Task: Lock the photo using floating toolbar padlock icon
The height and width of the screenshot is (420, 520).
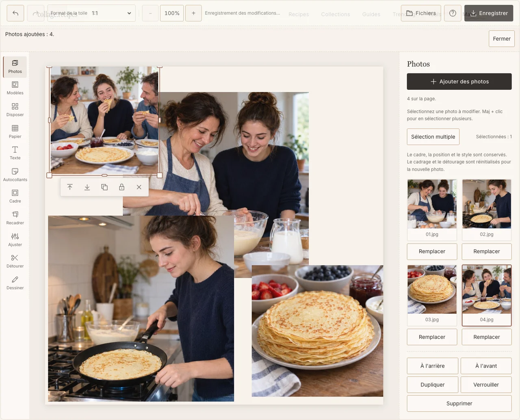Action: click(x=121, y=187)
